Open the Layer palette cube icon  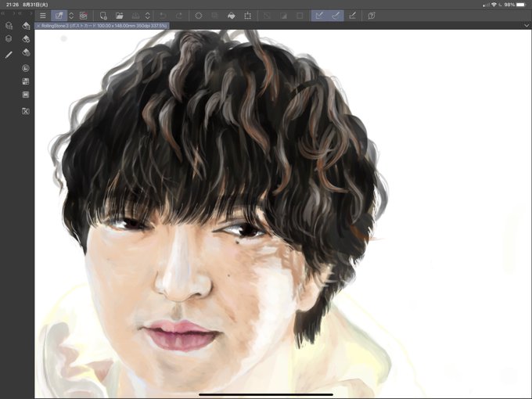pyautogui.click(x=9, y=38)
